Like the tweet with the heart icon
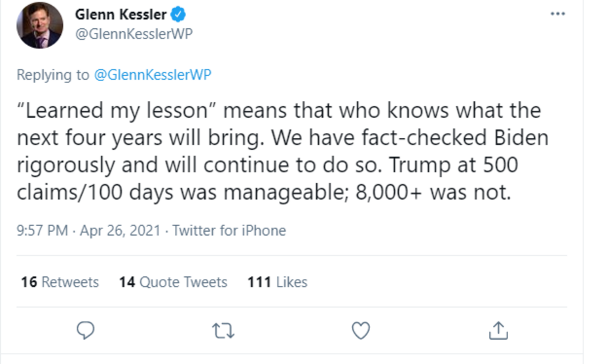This screenshot has width=609, height=364. point(361,331)
